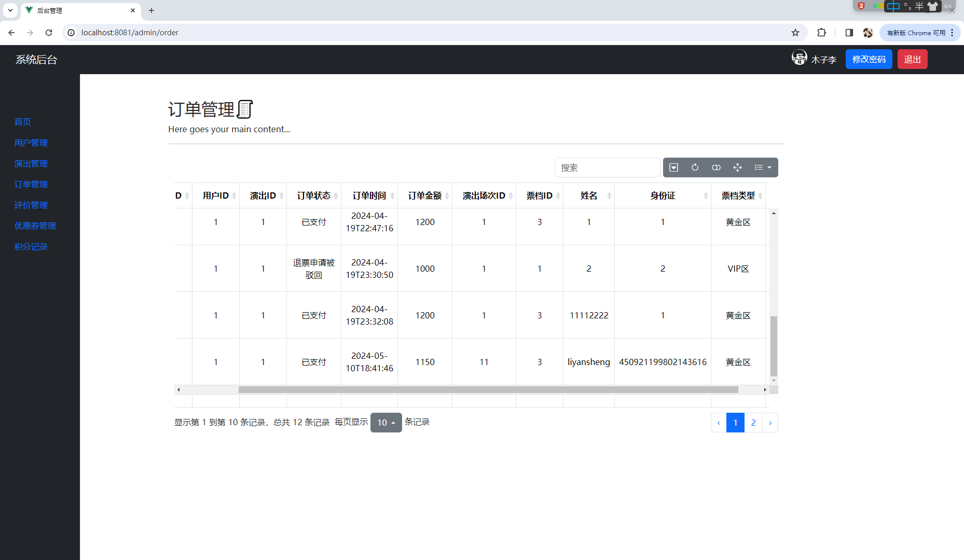Open 用户管理 in the sidebar
The image size is (964, 560).
point(31,143)
